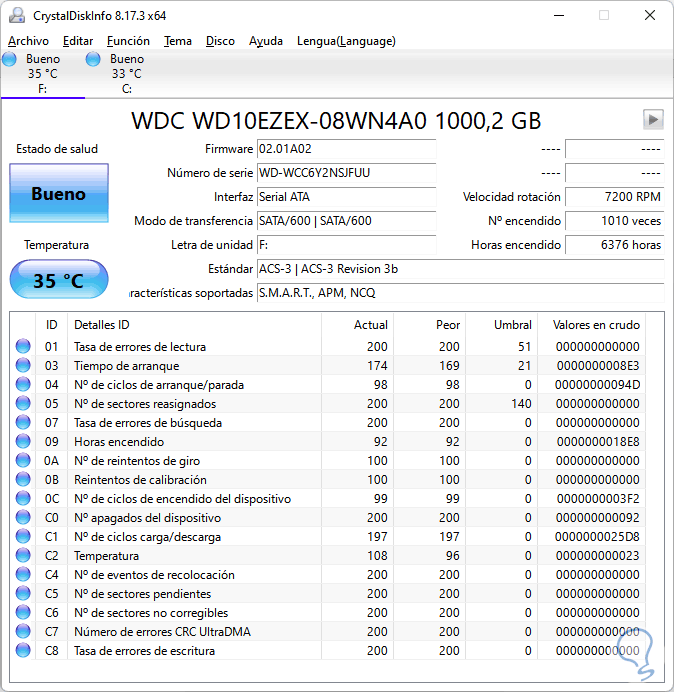Click status circle for apagados del dispositivo
The height and width of the screenshot is (692, 674).
[23, 517]
